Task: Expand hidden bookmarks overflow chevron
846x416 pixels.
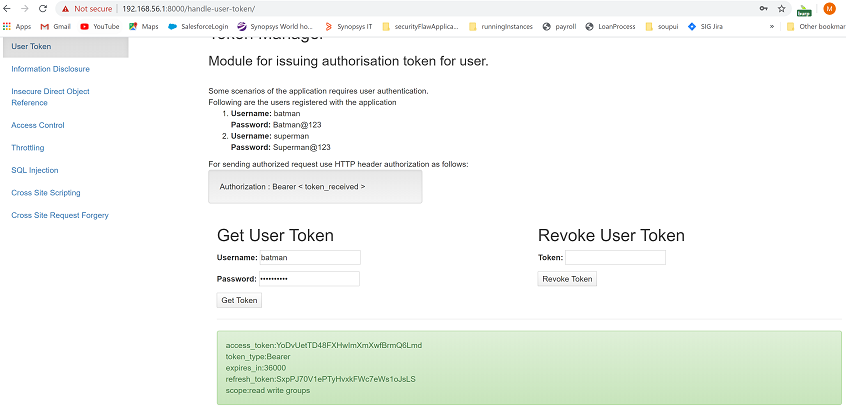Action: coord(772,26)
